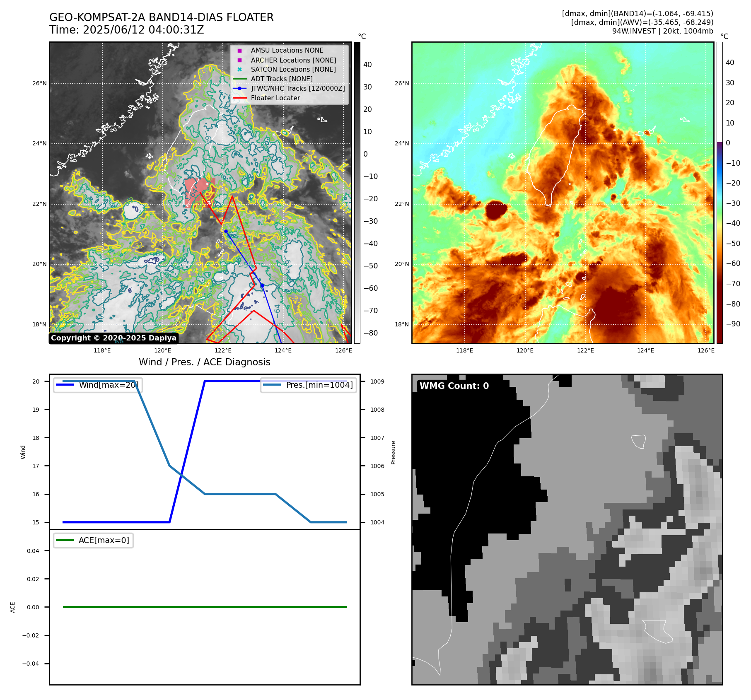Click the red Floater Locater legend line
This screenshot has height=700, width=751.
pos(239,98)
